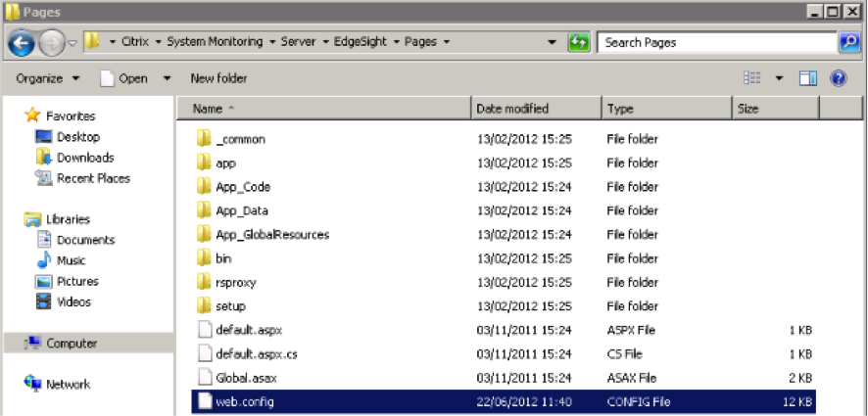Screen dimensions: 868x416
Task: Click the change view icon
Action: (752, 78)
